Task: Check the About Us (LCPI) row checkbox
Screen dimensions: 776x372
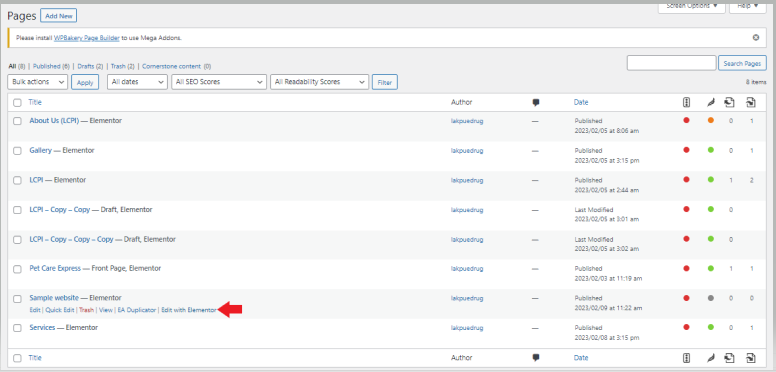Action: click(x=17, y=121)
